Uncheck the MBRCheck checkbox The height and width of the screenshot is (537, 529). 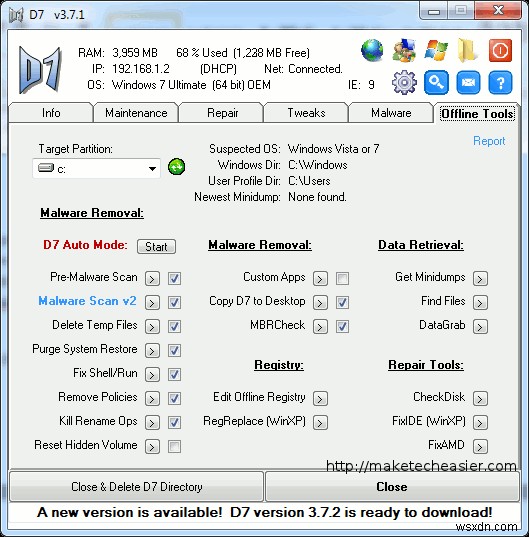[x=342, y=326]
